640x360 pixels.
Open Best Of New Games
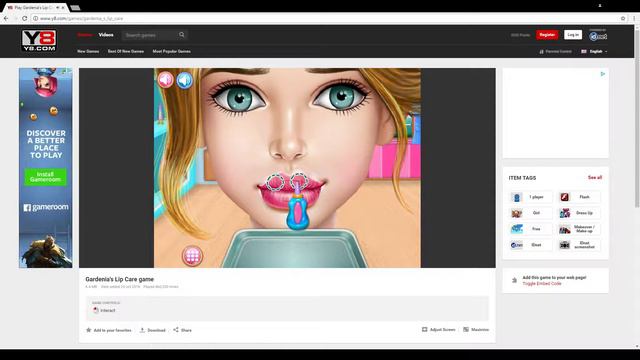[126, 51]
